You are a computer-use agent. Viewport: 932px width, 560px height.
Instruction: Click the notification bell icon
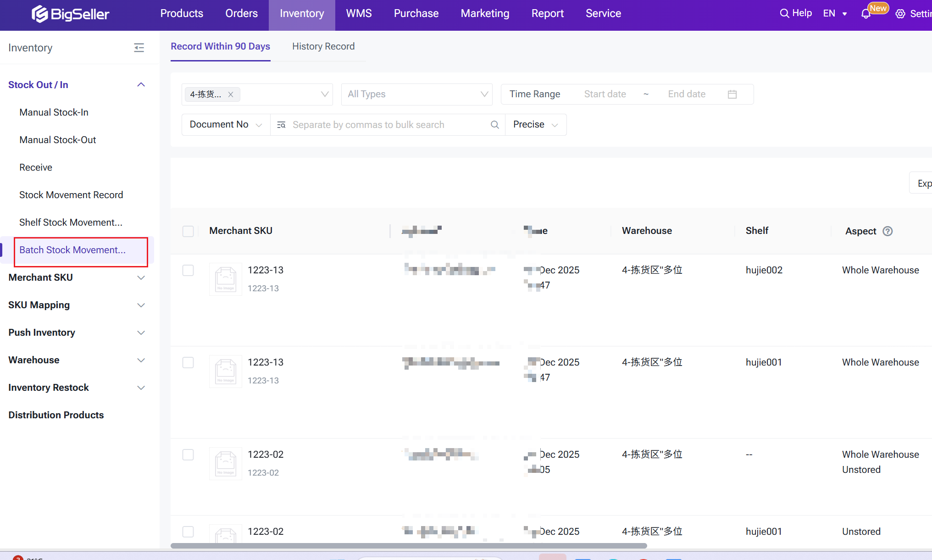[x=866, y=14]
